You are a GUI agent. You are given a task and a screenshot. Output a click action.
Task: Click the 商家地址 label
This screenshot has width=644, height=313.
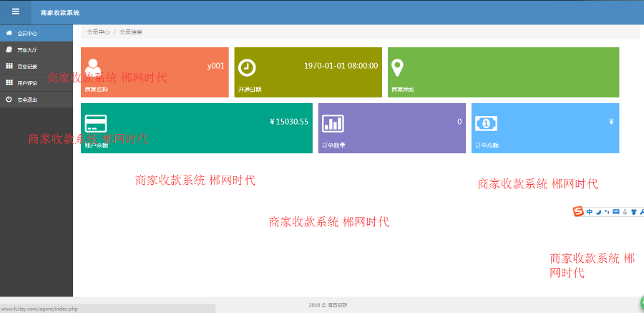[403, 90]
